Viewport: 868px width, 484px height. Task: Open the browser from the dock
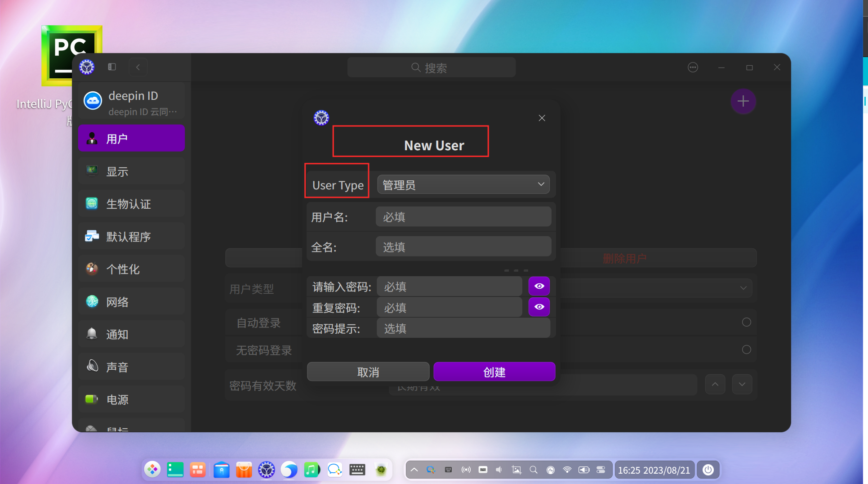pyautogui.click(x=289, y=470)
